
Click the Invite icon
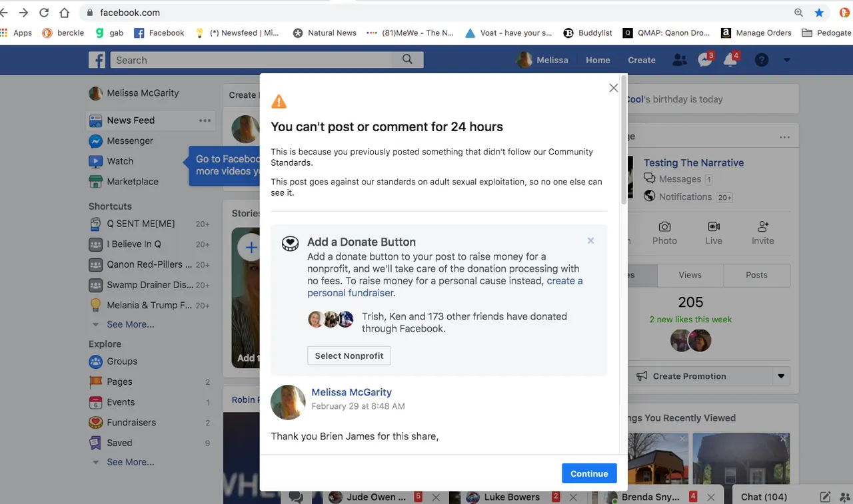point(763,227)
